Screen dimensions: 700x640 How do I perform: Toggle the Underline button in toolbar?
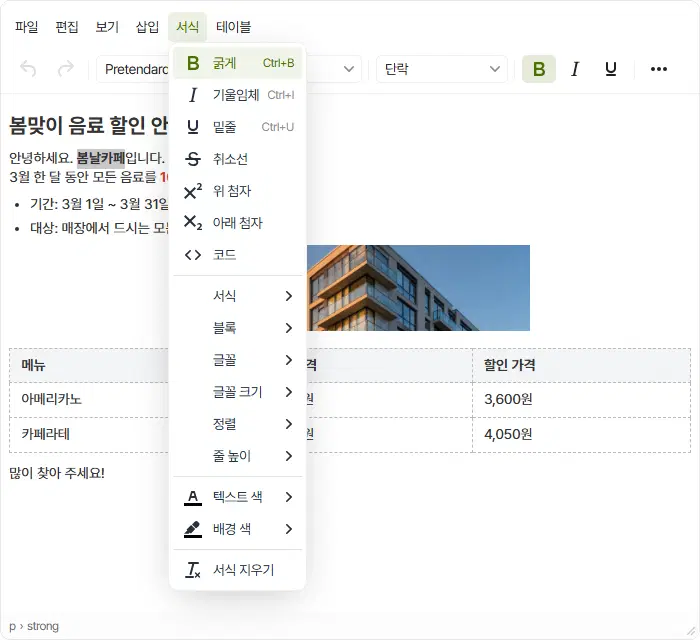pyautogui.click(x=610, y=69)
